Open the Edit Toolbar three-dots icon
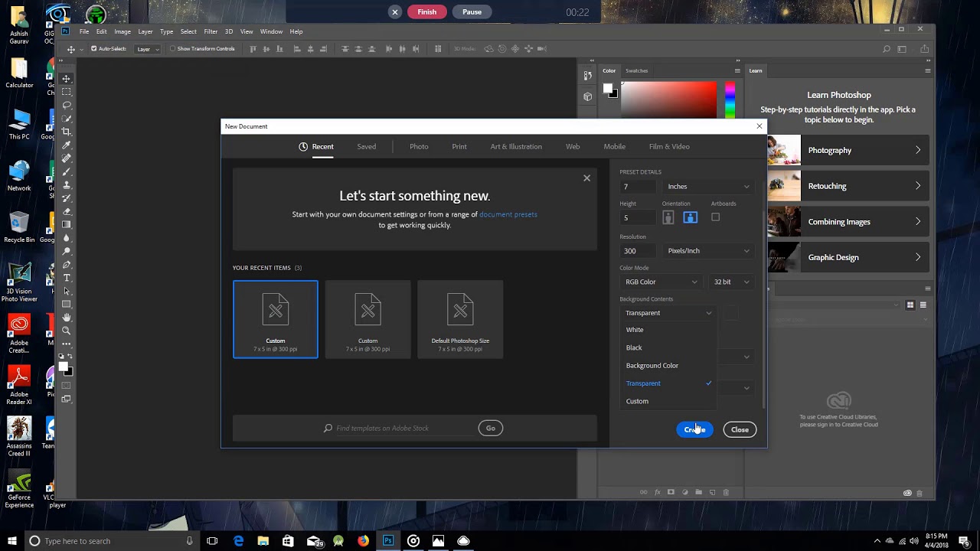The height and width of the screenshot is (551, 980). (67, 344)
